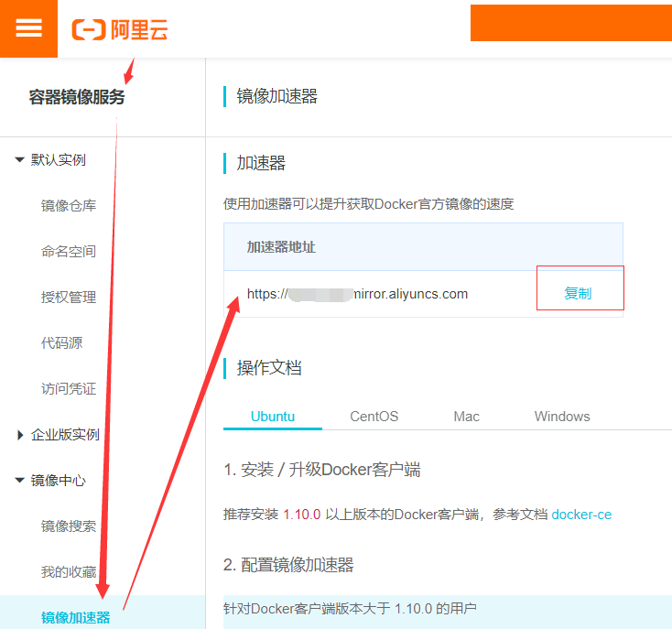Click 复制 to copy accelerator address
This screenshot has width=672, height=629.
pyautogui.click(x=578, y=294)
